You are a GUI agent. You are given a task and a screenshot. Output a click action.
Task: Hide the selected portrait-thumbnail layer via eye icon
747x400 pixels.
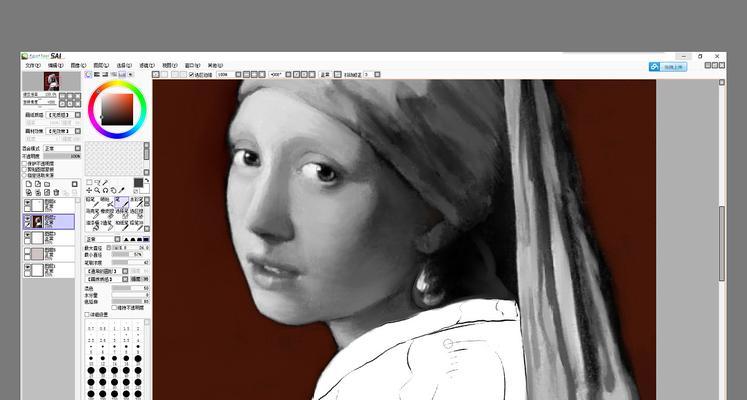click(x=28, y=218)
